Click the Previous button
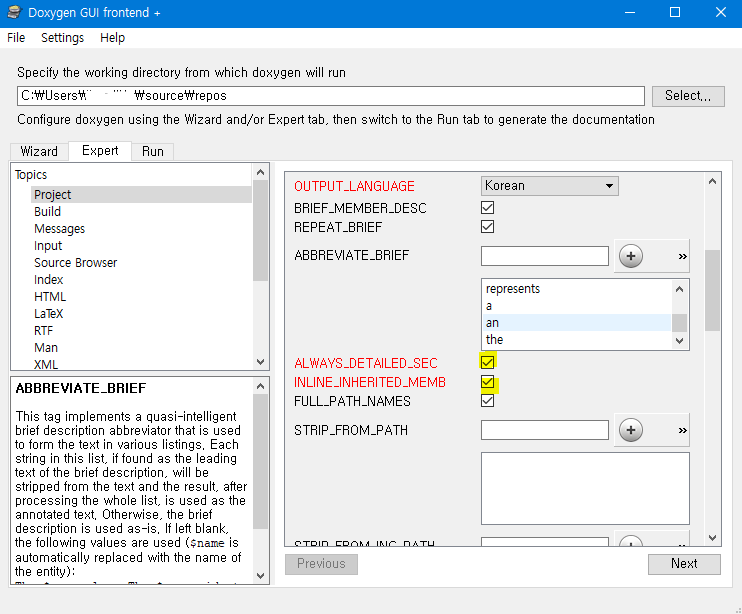Viewport: 742px width, 614px height. pos(321,563)
